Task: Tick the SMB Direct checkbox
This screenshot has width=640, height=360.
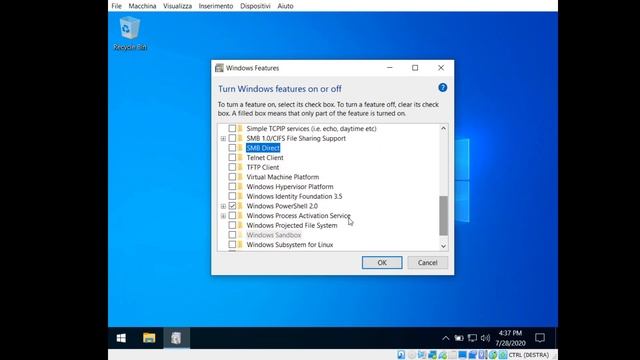Action: pos(232,148)
